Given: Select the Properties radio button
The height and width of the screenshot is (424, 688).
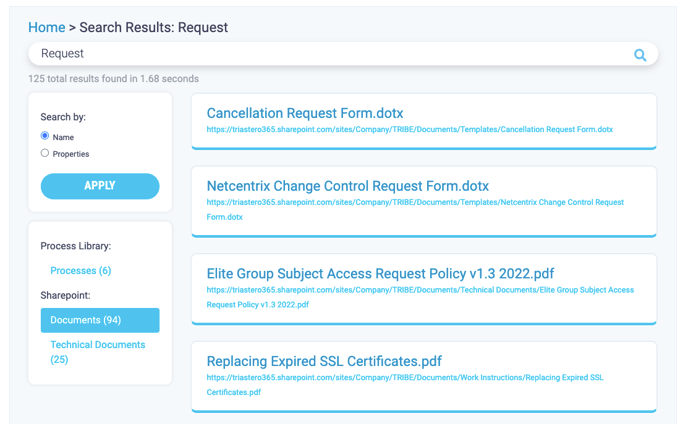Looking at the screenshot, I should [45, 153].
